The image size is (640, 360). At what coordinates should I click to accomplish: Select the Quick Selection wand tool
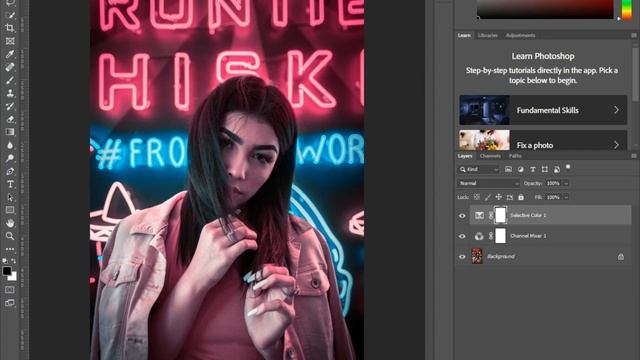coord(10,16)
